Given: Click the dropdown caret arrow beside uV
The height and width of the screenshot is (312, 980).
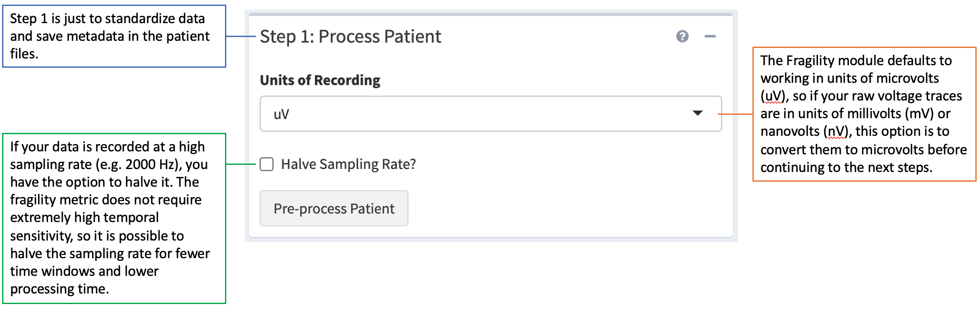Looking at the screenshot, I should click(x=697, y=113).
